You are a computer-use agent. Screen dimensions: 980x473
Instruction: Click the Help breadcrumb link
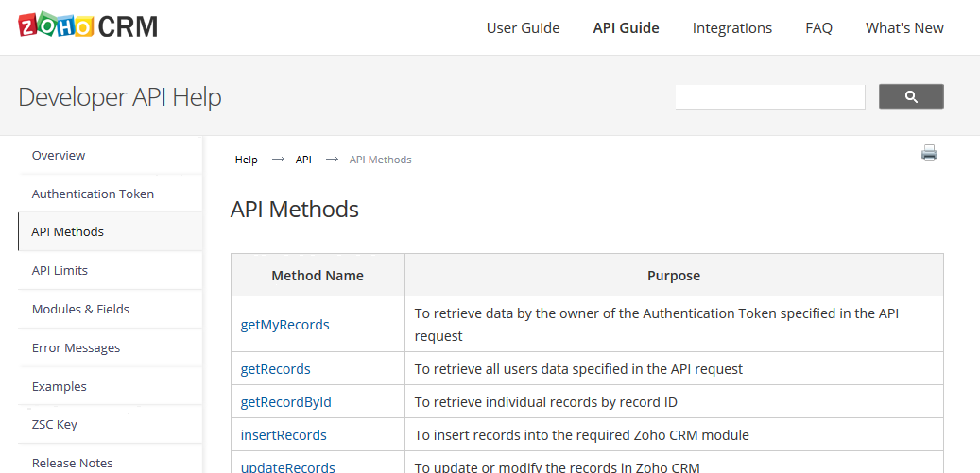[x=247, y=160]
